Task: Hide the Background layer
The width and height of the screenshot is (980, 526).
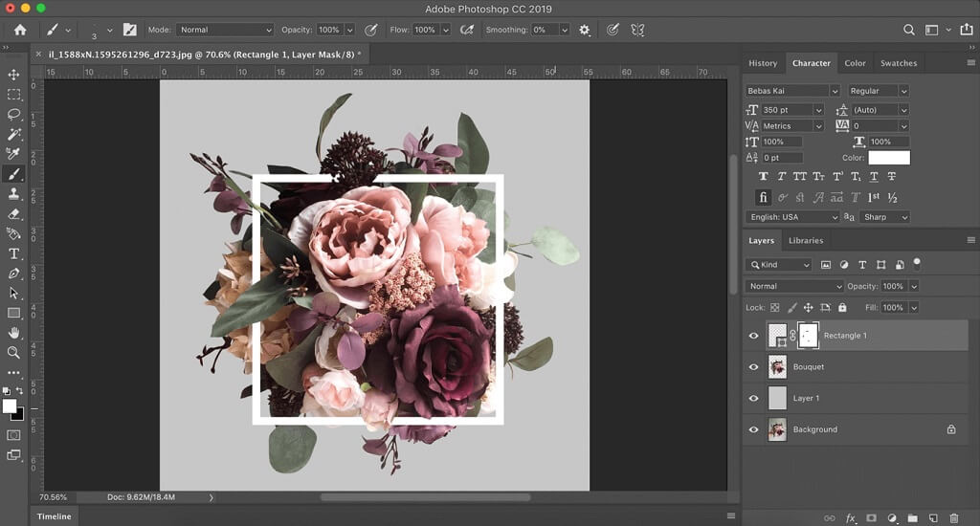Action: (x=753, y=429)
